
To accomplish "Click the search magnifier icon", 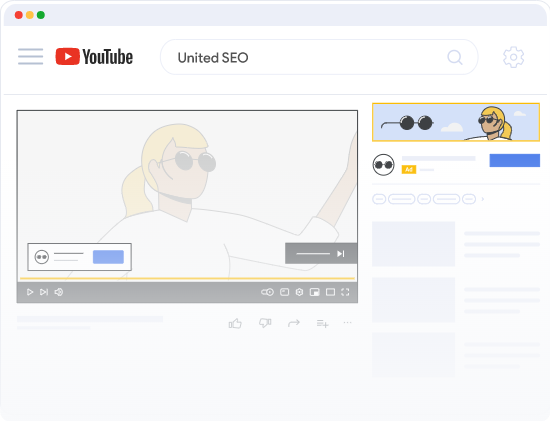I will coord(455,57).
